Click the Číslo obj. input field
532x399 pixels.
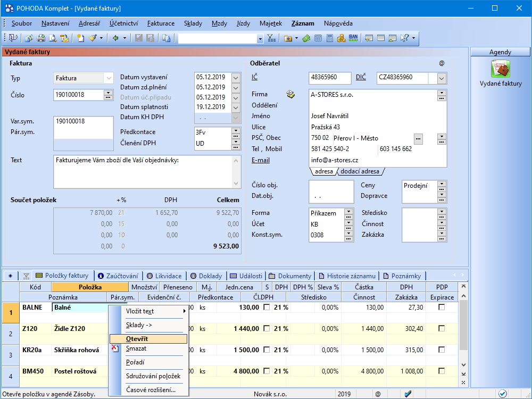[x=331, y=186]
